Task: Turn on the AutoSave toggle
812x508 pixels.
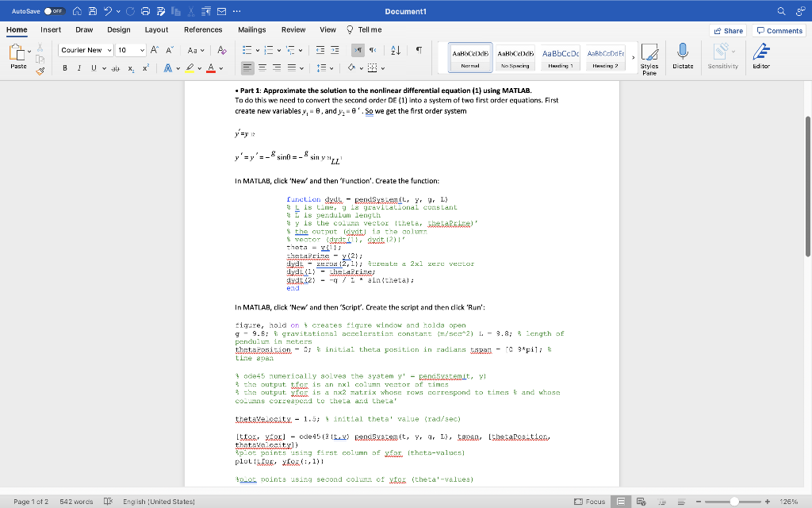Action: pyautogui.click(x=53, y=10)
